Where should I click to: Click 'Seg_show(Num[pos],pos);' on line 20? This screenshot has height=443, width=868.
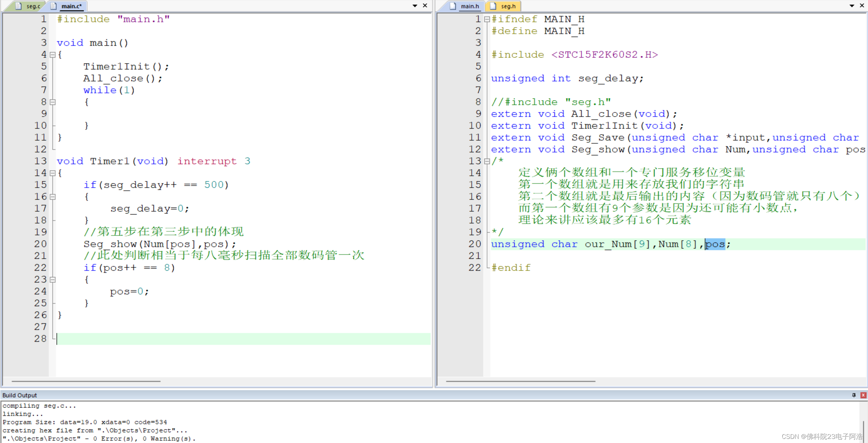coord(160,244)
